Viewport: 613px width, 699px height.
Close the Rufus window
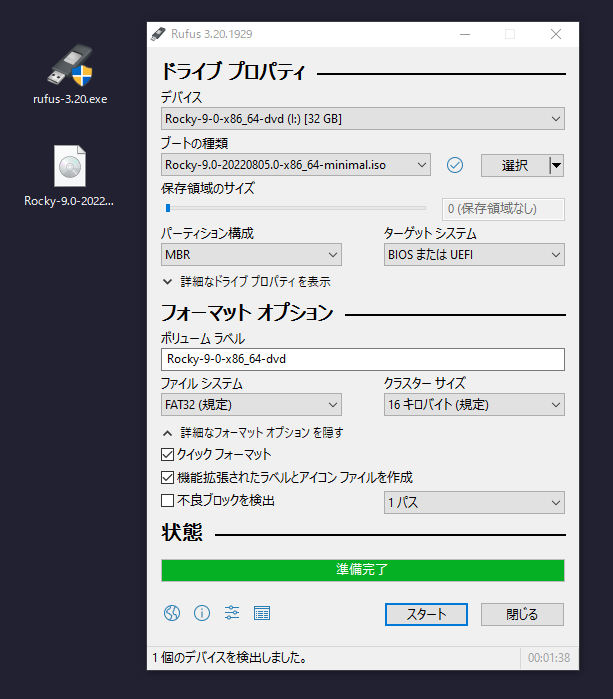coord(555,34)
